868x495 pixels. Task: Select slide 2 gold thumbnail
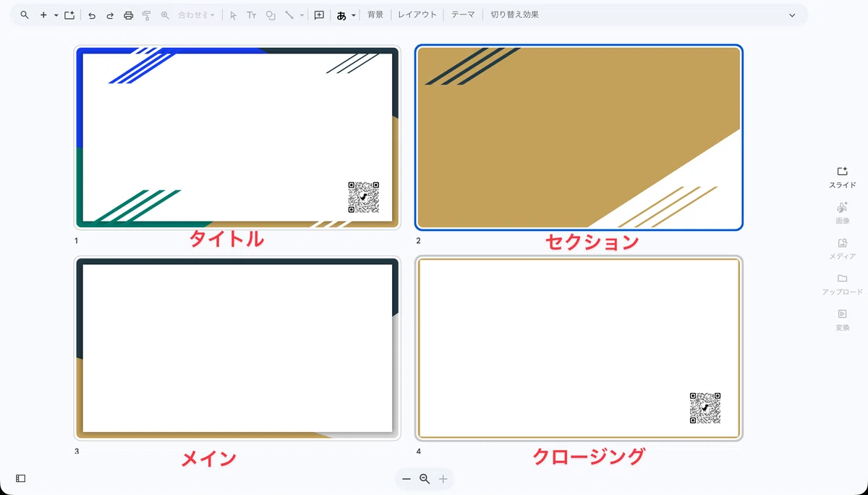[x=579, y=137]
